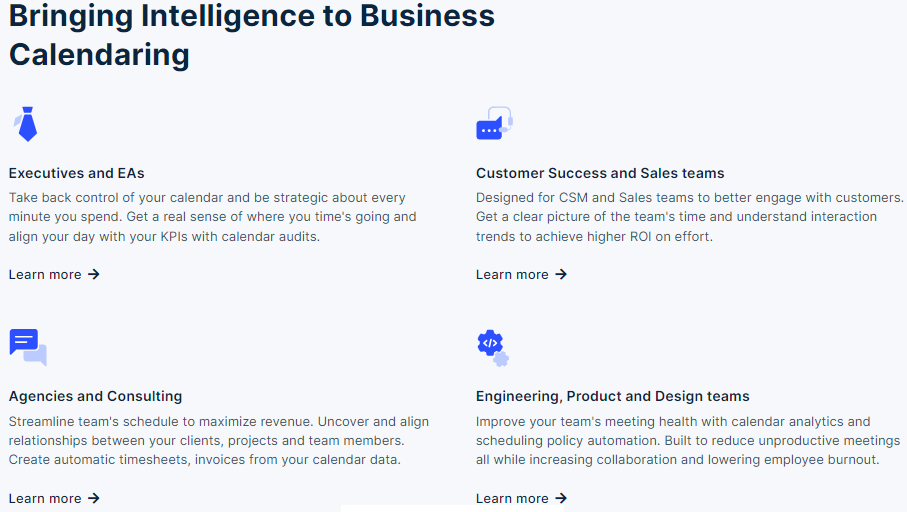Open Learn more under Engineering, Product and Design
The image size is (907, 512).
point(512,498)
